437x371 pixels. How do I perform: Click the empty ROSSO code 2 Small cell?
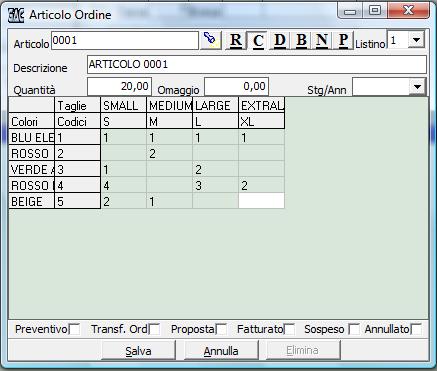tap(123, 153)
